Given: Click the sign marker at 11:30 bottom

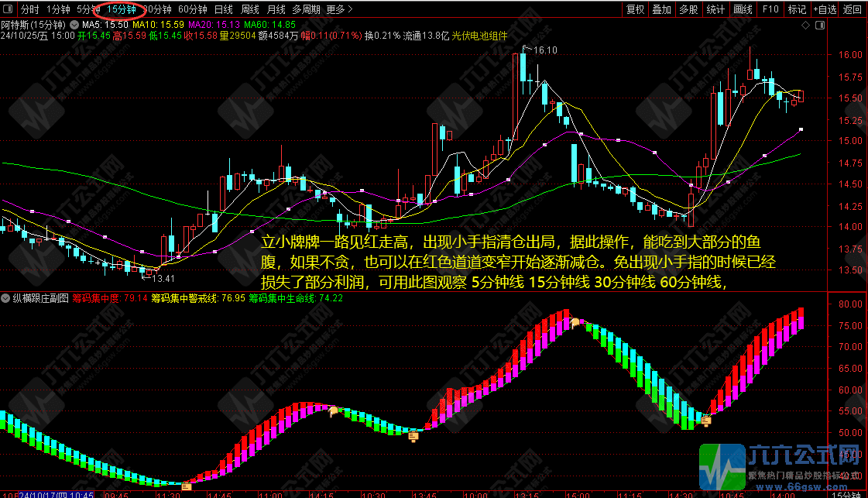Looking at the screenshot, I should [x=187, y=486].
